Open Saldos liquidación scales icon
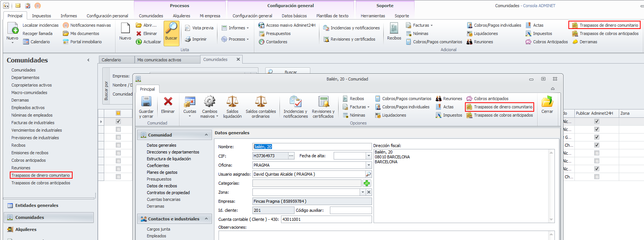 [232, 102]
